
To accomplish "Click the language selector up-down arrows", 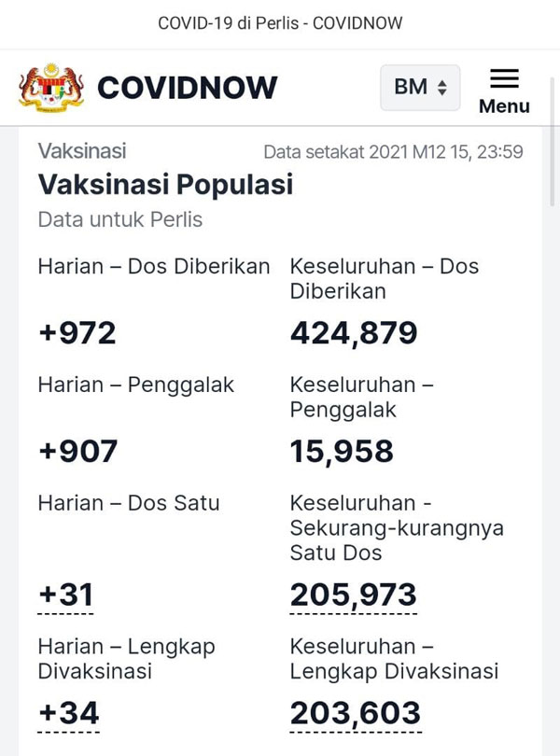I will pos(441,88).
